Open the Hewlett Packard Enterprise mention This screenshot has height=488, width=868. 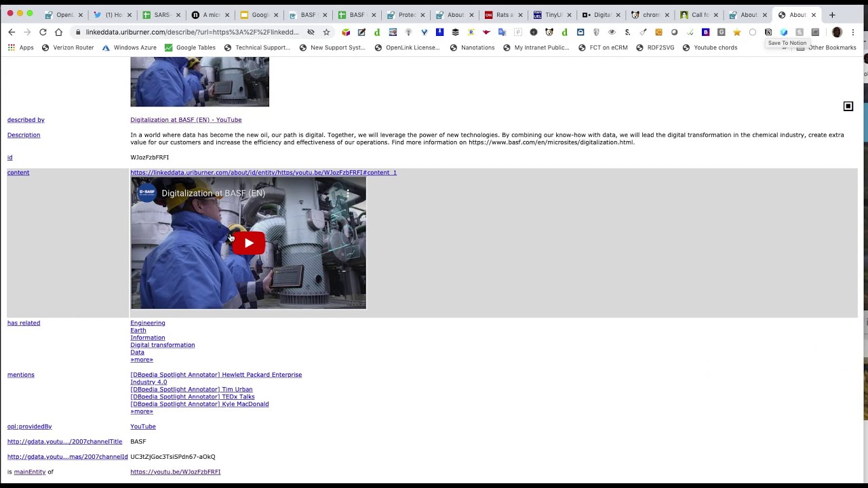point(216,375)
